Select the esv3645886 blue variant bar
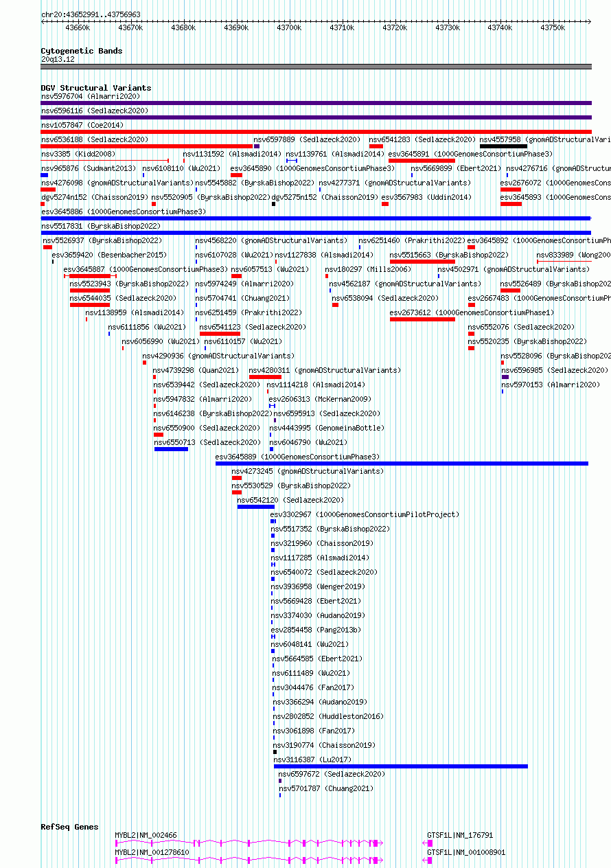 pos(316,218)
